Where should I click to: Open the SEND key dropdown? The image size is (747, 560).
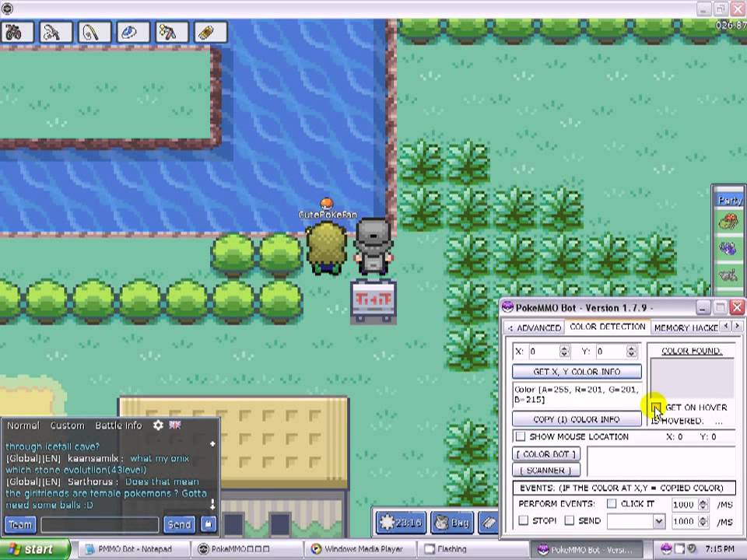pyautogui.click(x=658, y=521)
